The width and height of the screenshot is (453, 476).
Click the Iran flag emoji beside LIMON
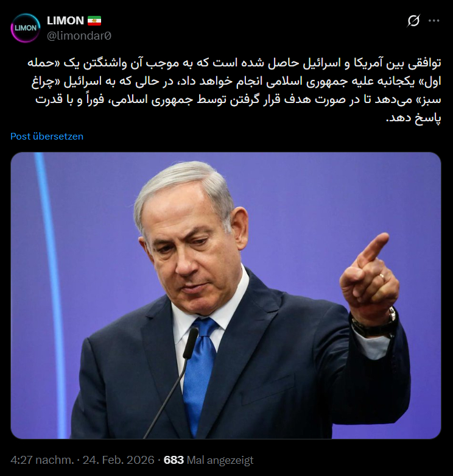coord(94,21)
